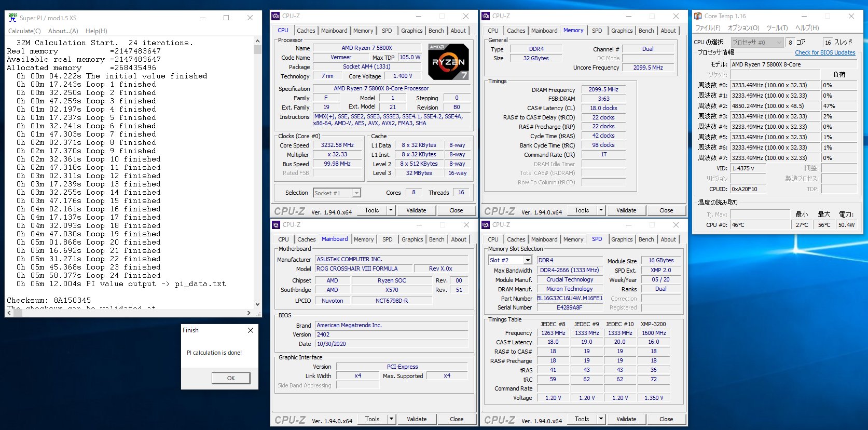Image resolution: width=868 pixels, height=430 pixels.
Task: Open the Help(H) menu in Super PI
Action: click(x=97, y=31)
